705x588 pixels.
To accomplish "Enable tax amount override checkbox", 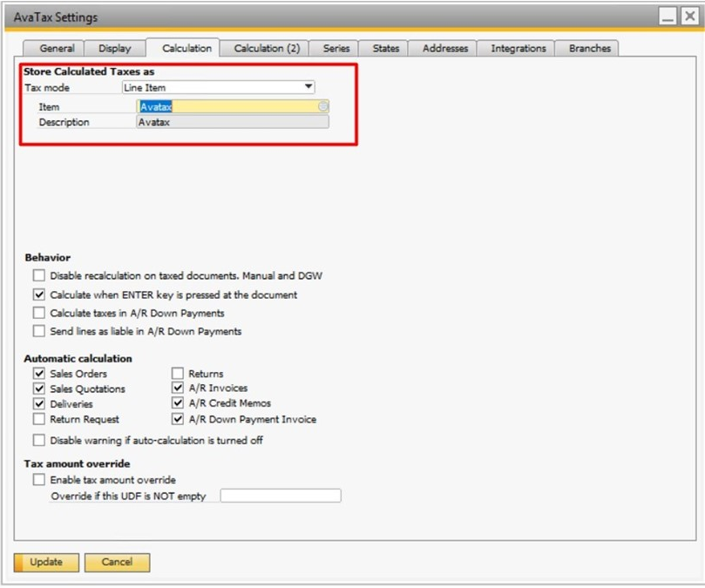I will [39, 480].
